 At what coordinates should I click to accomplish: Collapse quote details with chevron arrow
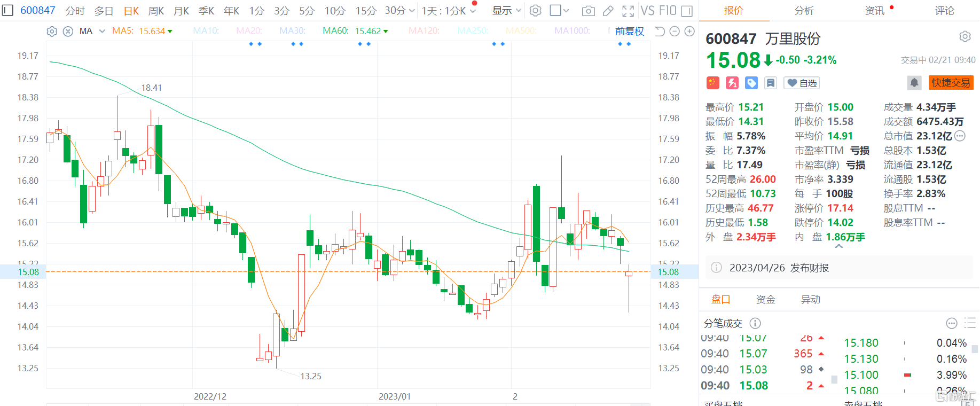pos(838,246)
